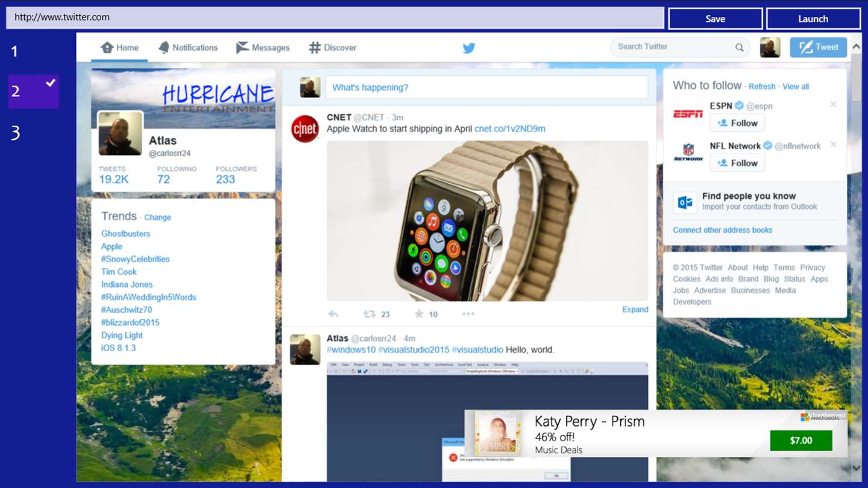The width and height of the screenshot is (868, 488).
Task: Expand the CNET tweet
Action: tap(635, 309)
